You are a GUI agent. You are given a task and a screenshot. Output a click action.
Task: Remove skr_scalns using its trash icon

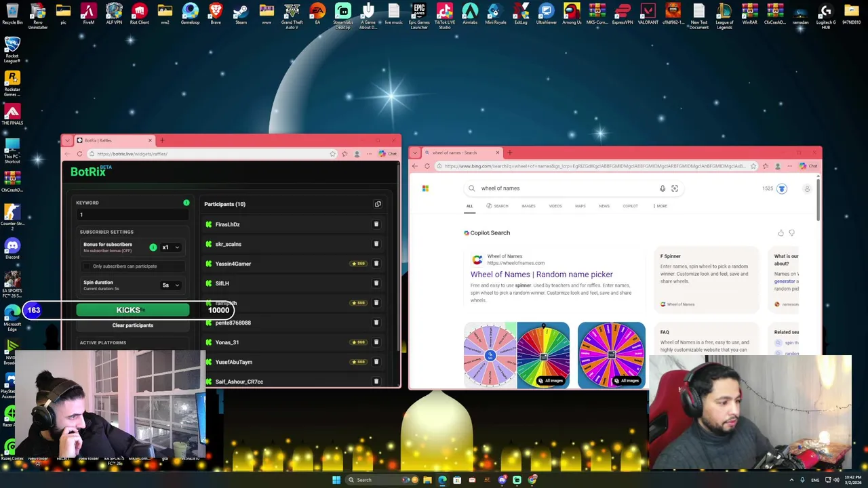pos(376,244)
